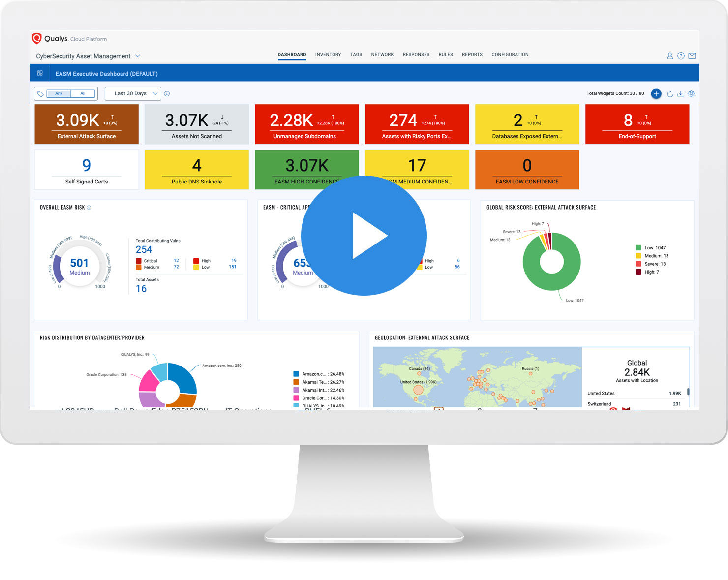Viewport: 728px width, 580px height.
Task: Open the EASM Low Confidence tile
Action: coord(527,170)
